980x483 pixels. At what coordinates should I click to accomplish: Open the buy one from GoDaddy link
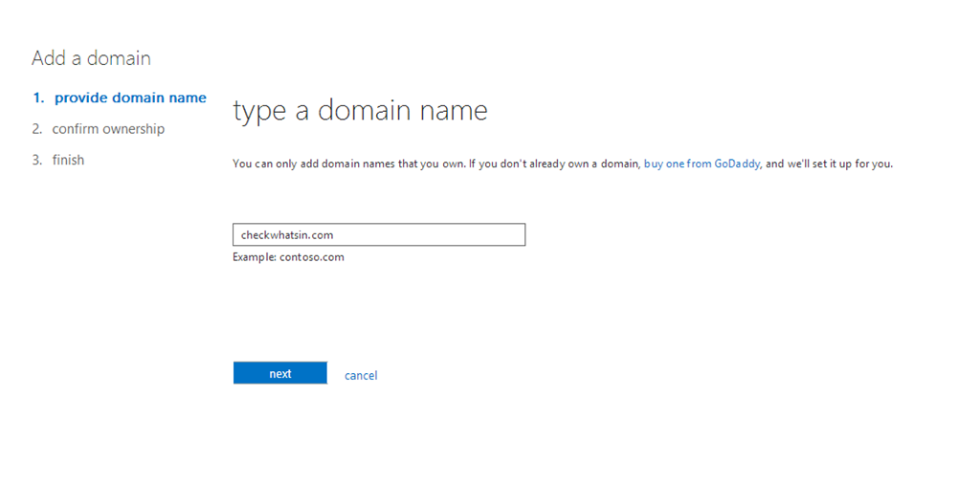(x=702, y=165)
